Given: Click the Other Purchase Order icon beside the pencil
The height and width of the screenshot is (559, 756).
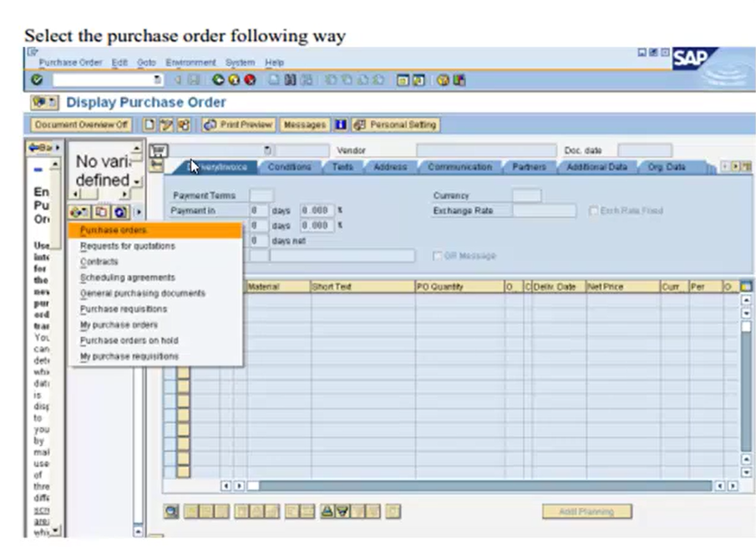Looking at the screenshot, I should click(184, 125).
